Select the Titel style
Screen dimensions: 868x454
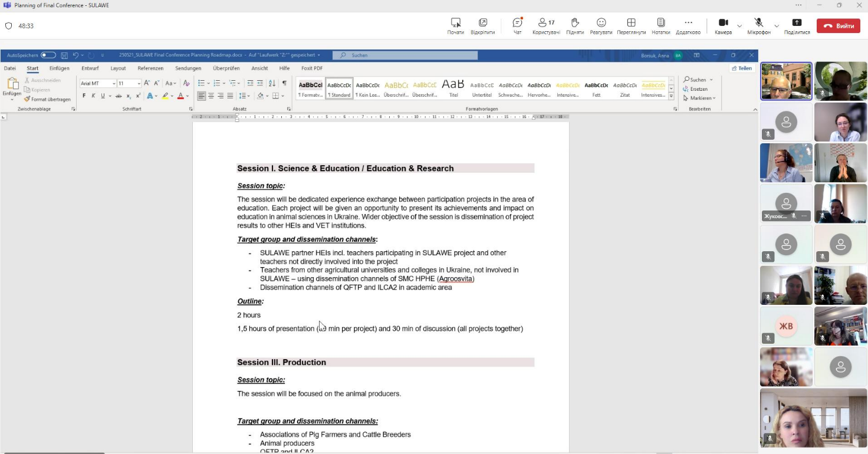pos(453,88)
